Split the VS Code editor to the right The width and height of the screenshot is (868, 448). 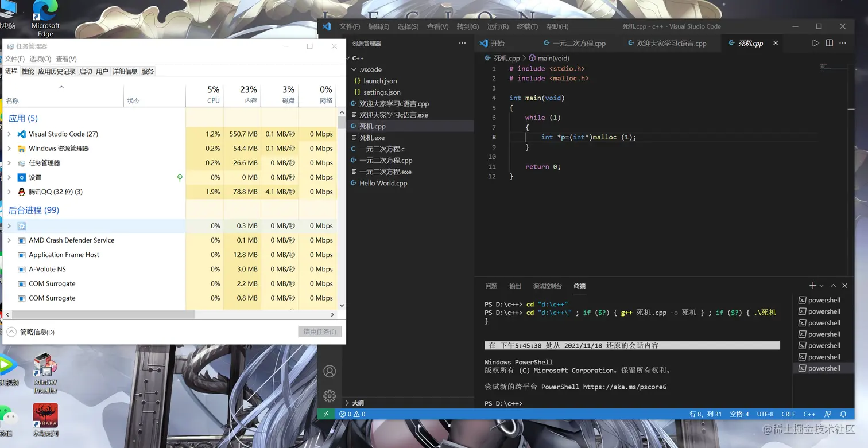coord(830,43)
